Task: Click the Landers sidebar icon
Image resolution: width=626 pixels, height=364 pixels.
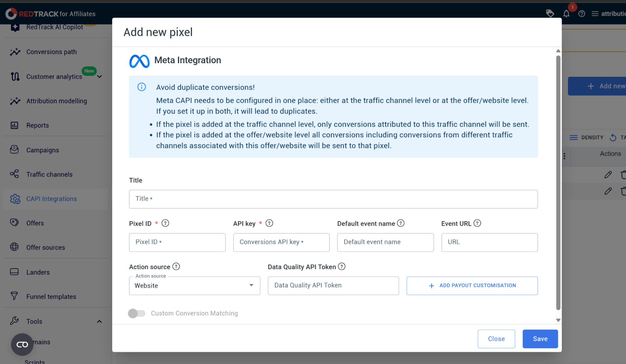Action: coord(14,272)
